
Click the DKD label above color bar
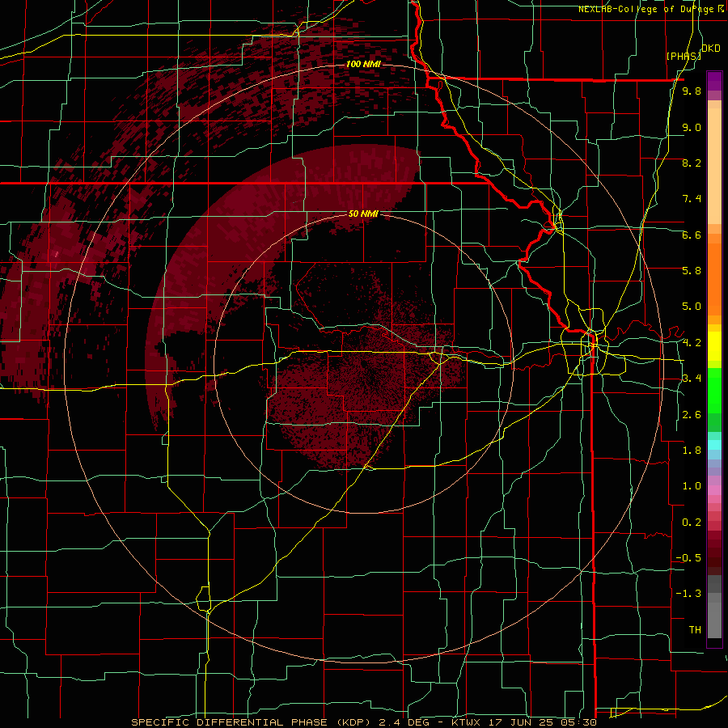pos(711,49)
